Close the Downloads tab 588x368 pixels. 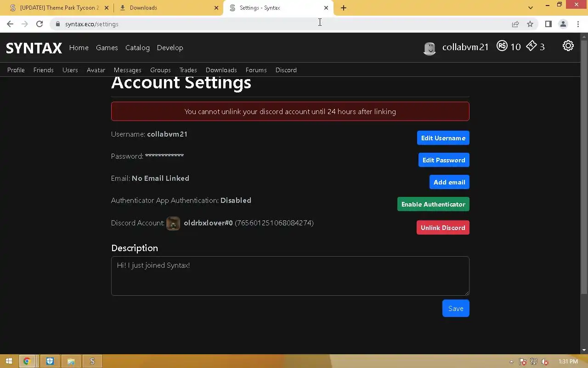tap(216, 8)
